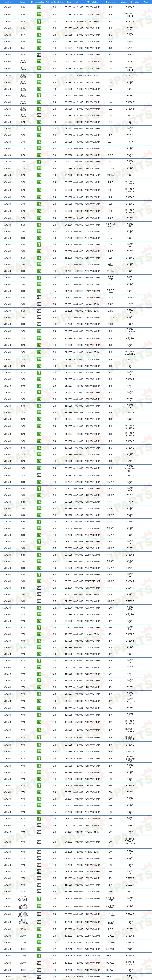Click the '4.4' engine capacity cell
Viewport: 152px width, 980px height.
pyautogui.click(x=54, y=956)
